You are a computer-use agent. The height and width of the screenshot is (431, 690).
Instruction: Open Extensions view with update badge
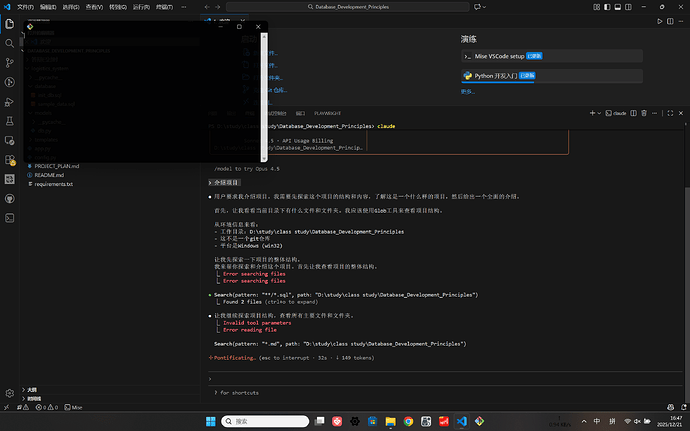(x=9, y=160)
